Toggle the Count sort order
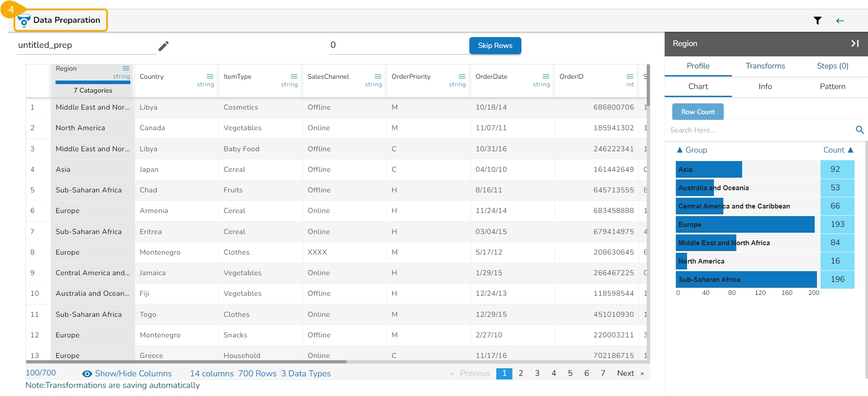 850,150
